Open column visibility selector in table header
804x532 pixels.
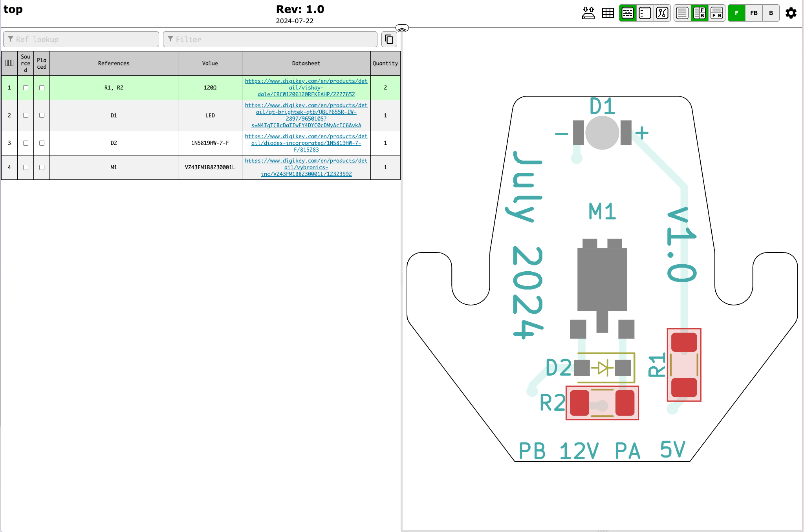(9, 63)
